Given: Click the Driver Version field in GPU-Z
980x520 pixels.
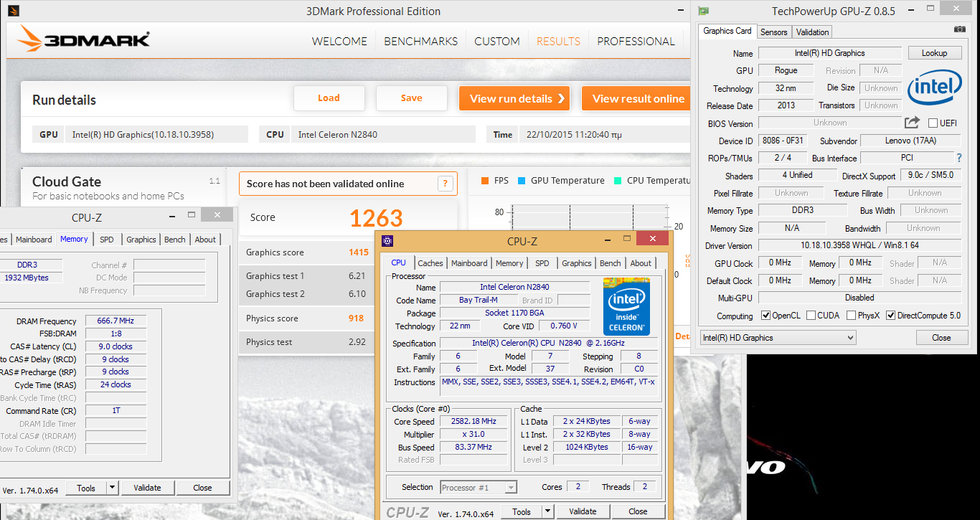Looking at the screenshot, I should tap(860, 245).
